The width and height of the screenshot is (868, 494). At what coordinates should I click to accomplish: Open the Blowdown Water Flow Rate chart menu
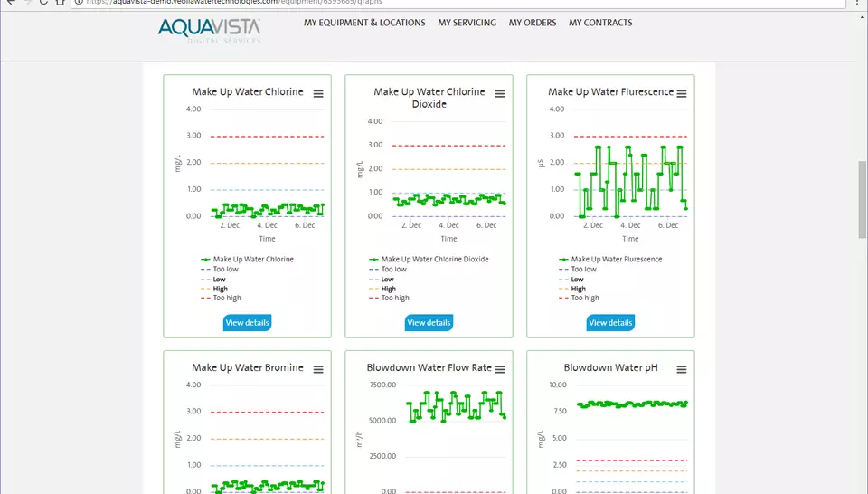coord(500,369)
